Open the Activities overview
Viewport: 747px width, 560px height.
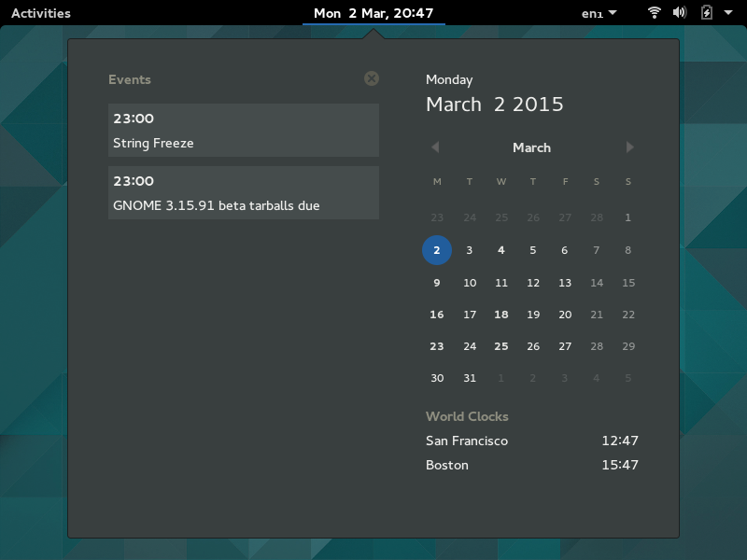[x=40, y=13]
